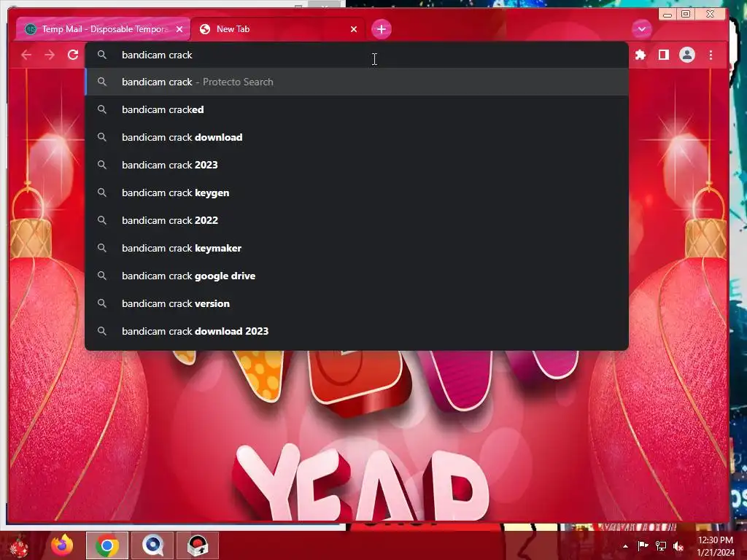Viewport: 747px width, 560px height.
Task: Close the New Tab tab
Action: pyautogui.click(x=354, y=29)
